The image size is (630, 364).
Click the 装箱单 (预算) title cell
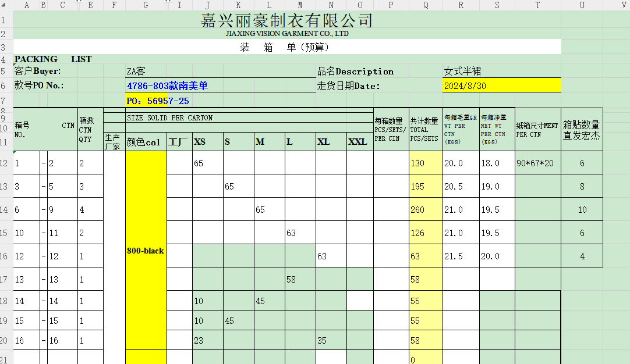click(286, 47)
